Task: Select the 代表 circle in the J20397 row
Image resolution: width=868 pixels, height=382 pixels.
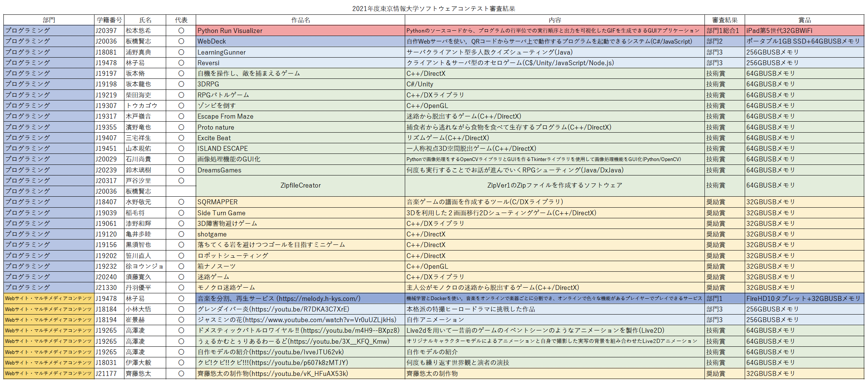Action: (x=181, y=31)
